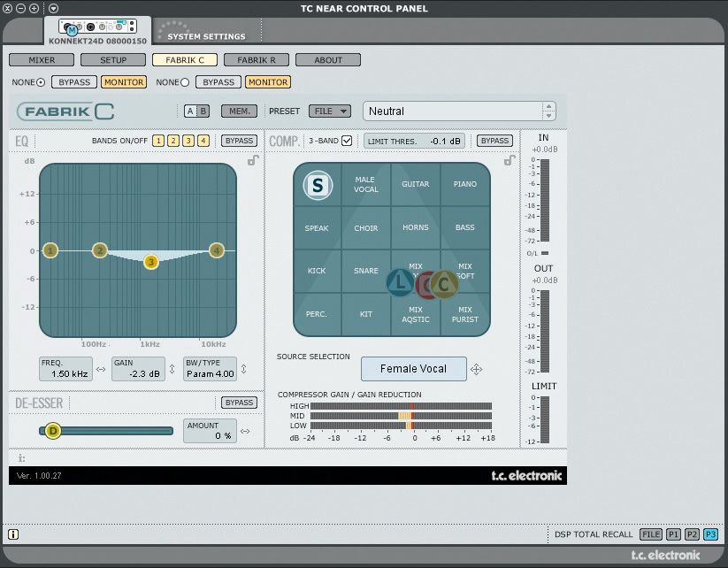
Task: Switch to the FABRIK R tab
Action: 257,60
